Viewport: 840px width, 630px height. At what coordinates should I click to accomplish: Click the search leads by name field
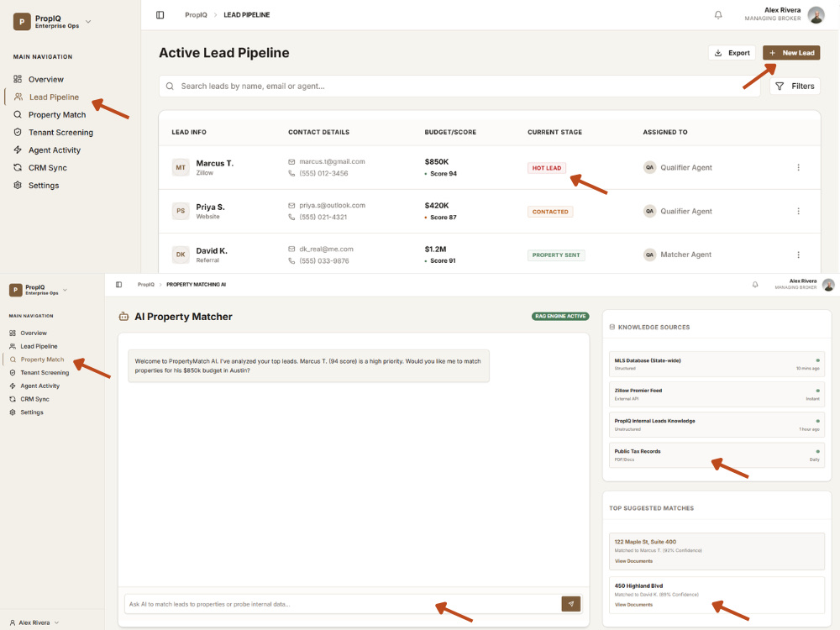click(459, 87)
